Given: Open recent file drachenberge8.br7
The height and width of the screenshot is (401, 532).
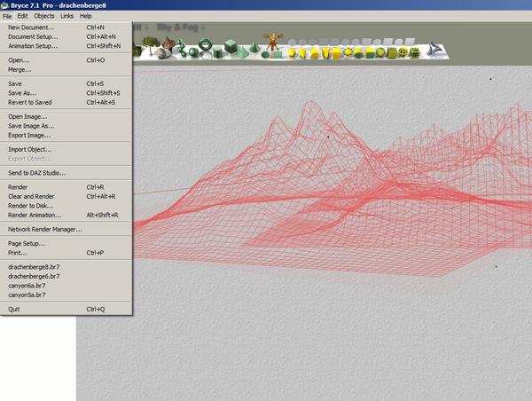Looking at the screenshot, I should [66, 267].
